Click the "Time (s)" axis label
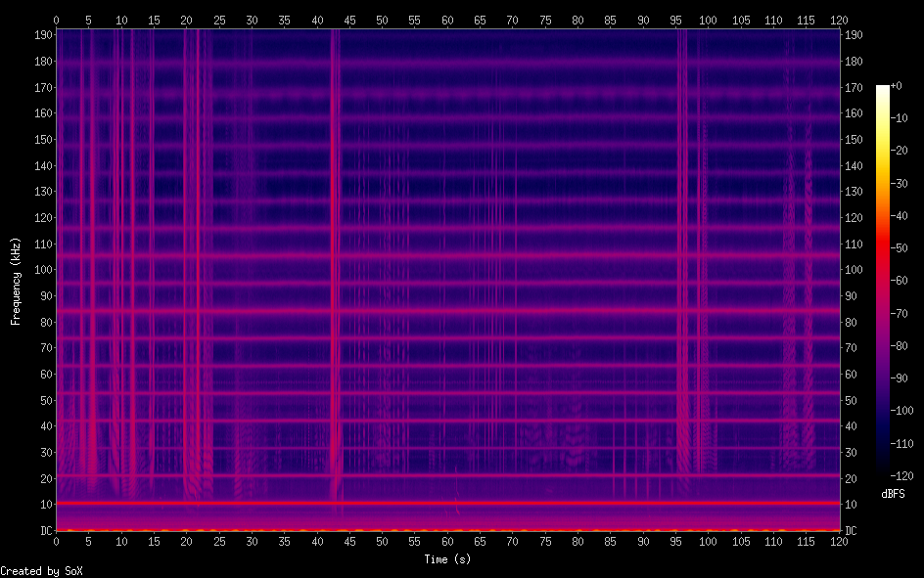Image resolution: width=924 pixels, height=578 pixels. coord(446,559)
